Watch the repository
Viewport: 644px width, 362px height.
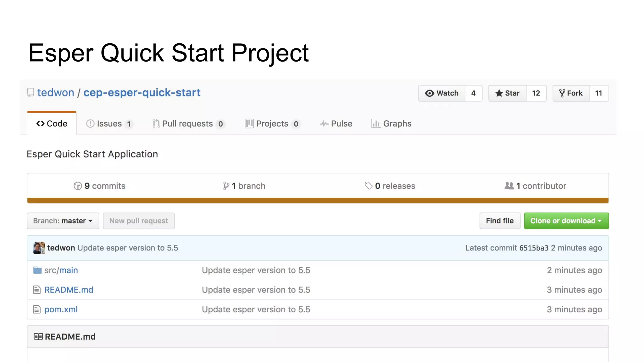[442, 93]
